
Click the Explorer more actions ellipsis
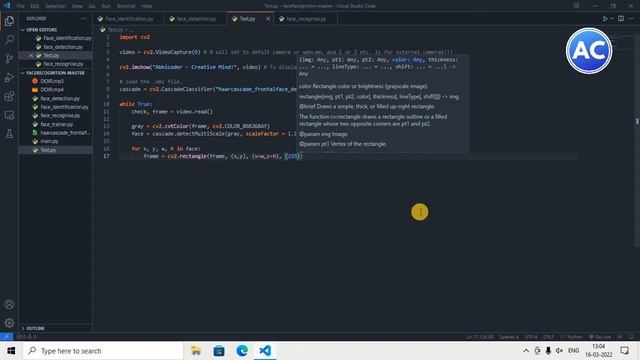(x=83, y=18)
